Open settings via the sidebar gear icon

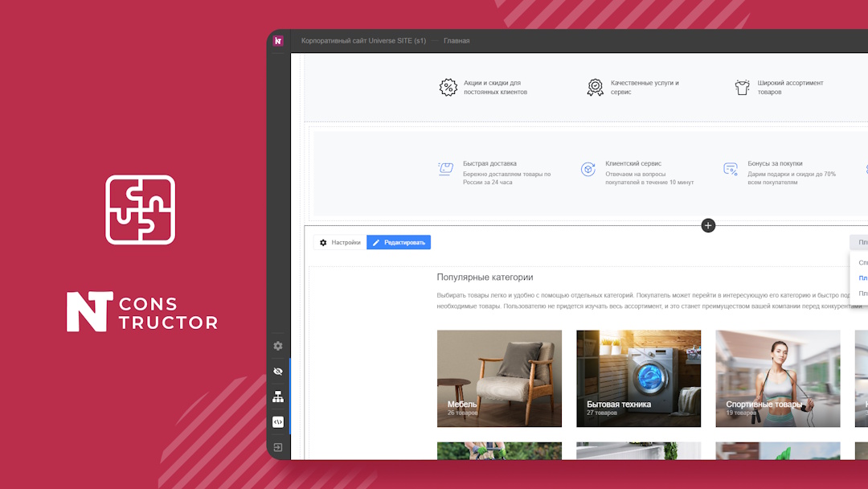click(x=278, y=346)
